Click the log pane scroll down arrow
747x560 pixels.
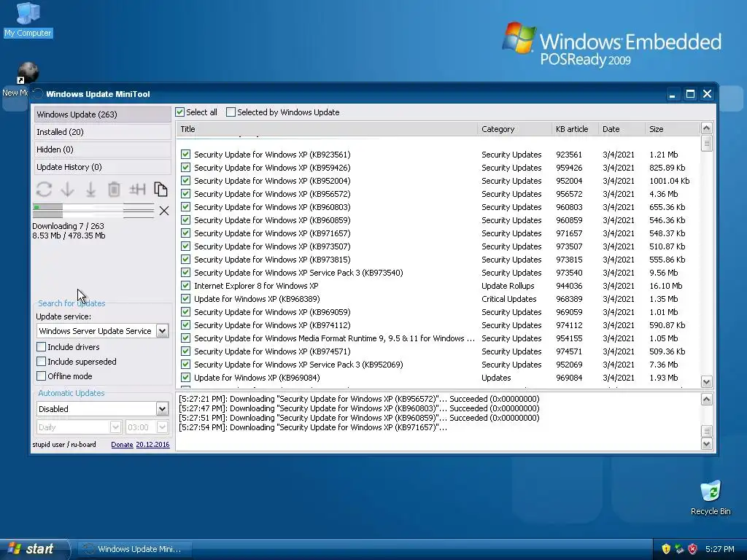706,443
